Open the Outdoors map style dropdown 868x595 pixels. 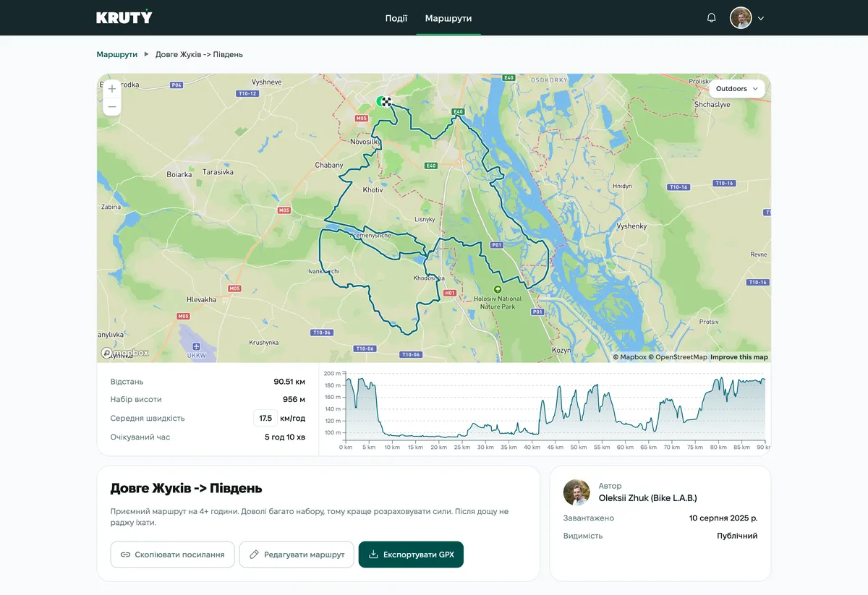736,89
